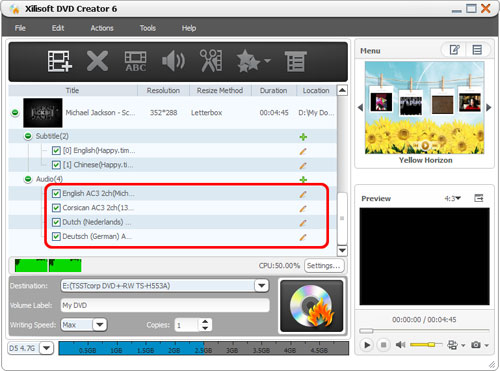Open clip tool with the scissors film icon
The image size is (500, 371).
click(x=211, y=61)
